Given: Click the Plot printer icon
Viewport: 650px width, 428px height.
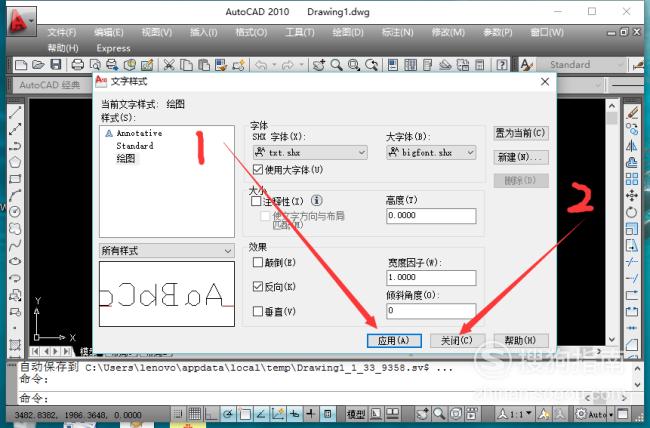Looking at the screenshot, I should pos(78,65).
